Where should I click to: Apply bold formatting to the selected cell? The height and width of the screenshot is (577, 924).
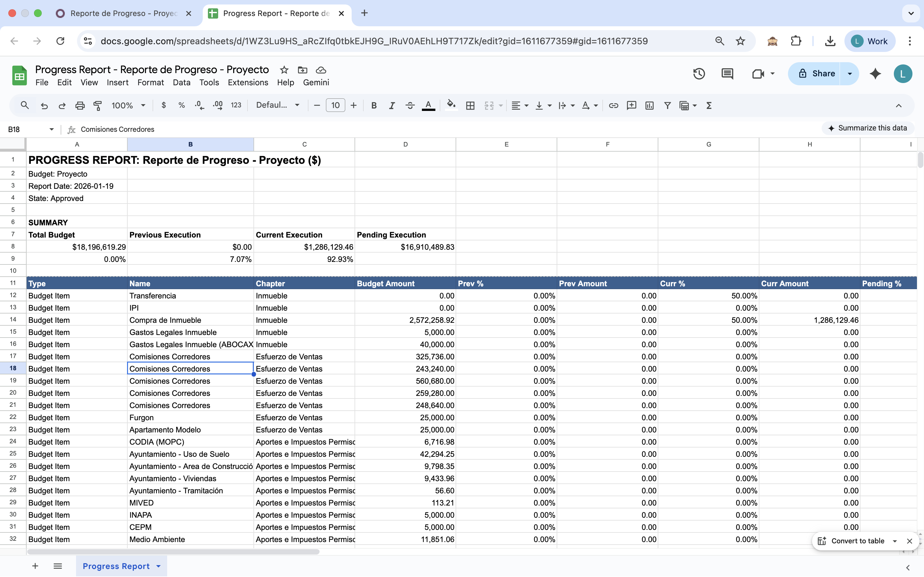pyautogui.click(x=374, y=106)
